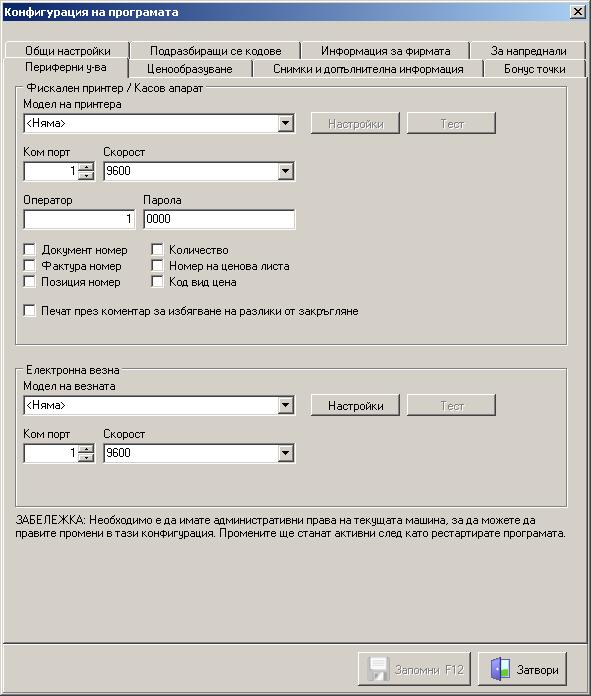Go to the Бонус точки tab
Image resolution: width=591 pixels, height=696 pixels.
pyautogui.click(x=535, y=69)
